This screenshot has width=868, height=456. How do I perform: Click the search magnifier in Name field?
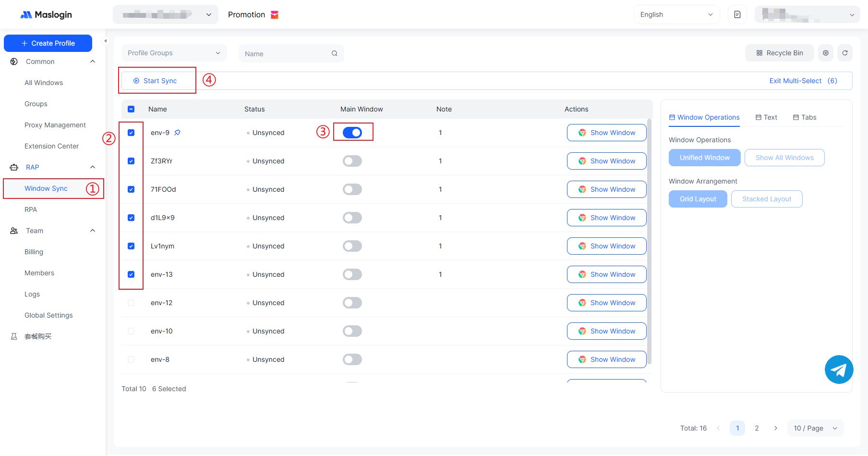click(334, 53)
